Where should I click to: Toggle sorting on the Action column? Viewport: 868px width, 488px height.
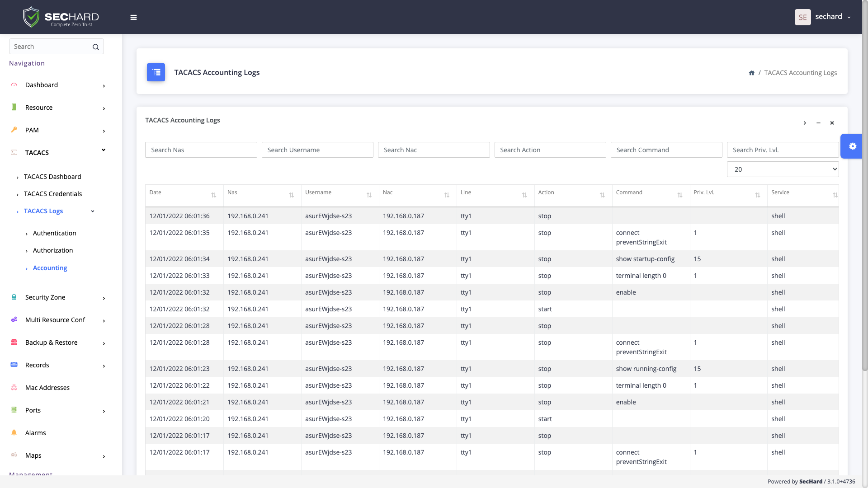602,195
